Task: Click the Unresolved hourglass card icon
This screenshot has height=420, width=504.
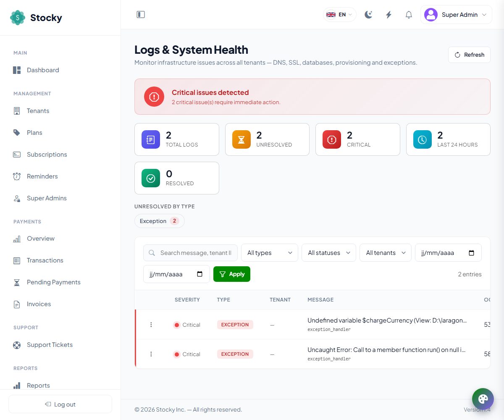Action: (x=241, y=139)
